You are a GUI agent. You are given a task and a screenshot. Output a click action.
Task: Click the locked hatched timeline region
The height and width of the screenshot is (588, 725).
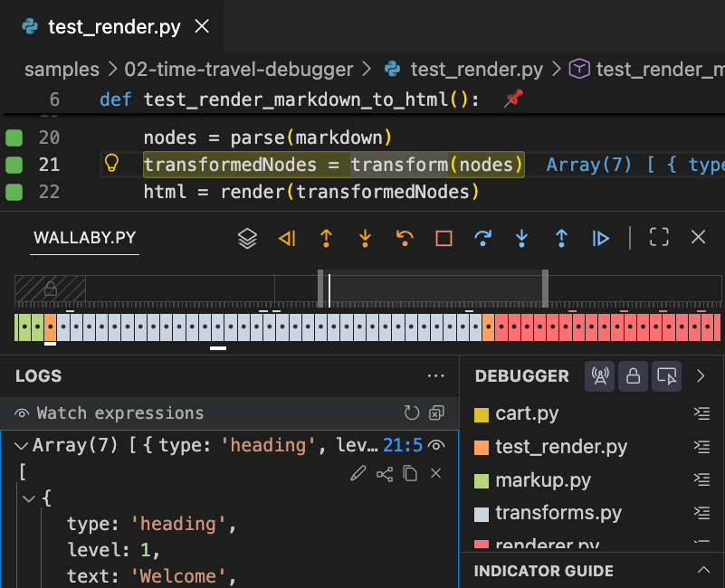click(x=50, y=289)
